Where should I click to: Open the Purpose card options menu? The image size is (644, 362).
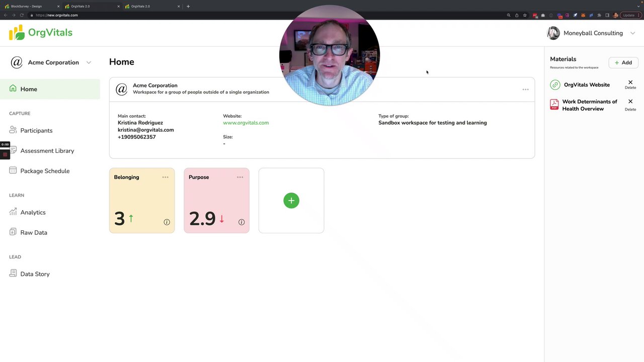pos(240,177)
